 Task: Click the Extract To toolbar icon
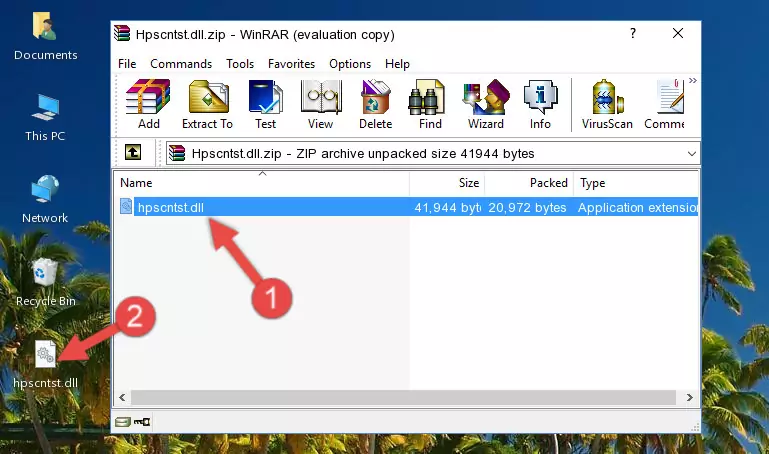(207, 104)
